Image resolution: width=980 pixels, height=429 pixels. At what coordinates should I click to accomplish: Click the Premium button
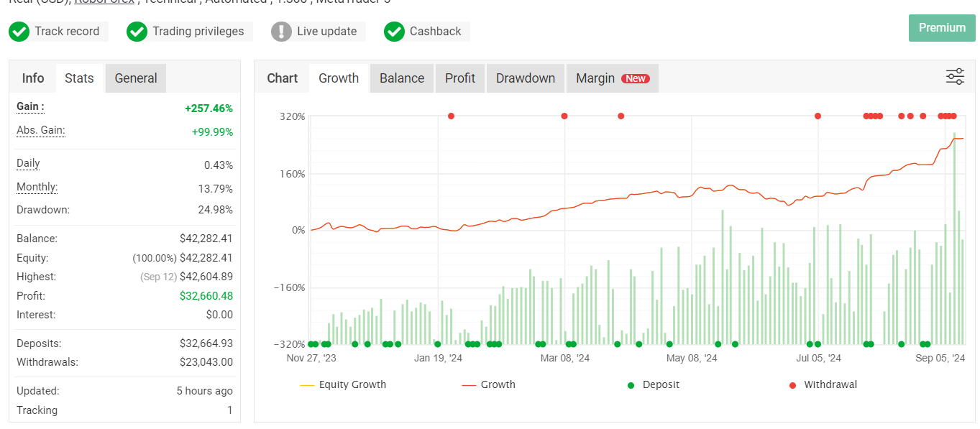[942, 28]
